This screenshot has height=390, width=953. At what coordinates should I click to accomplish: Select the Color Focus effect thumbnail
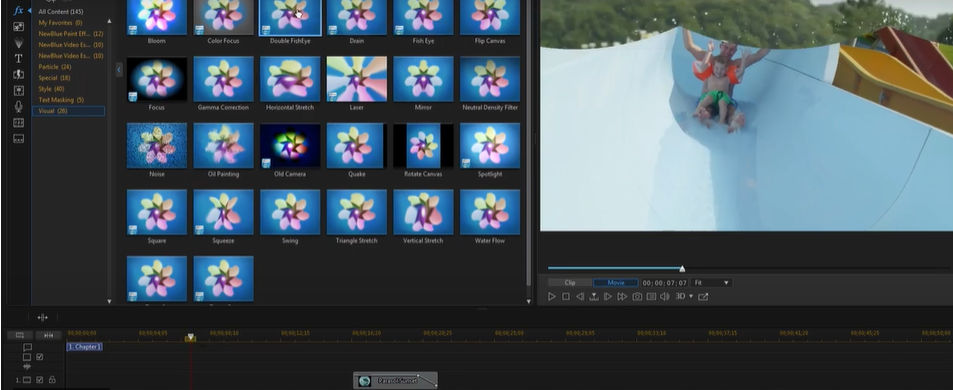[x=223, y=17]
